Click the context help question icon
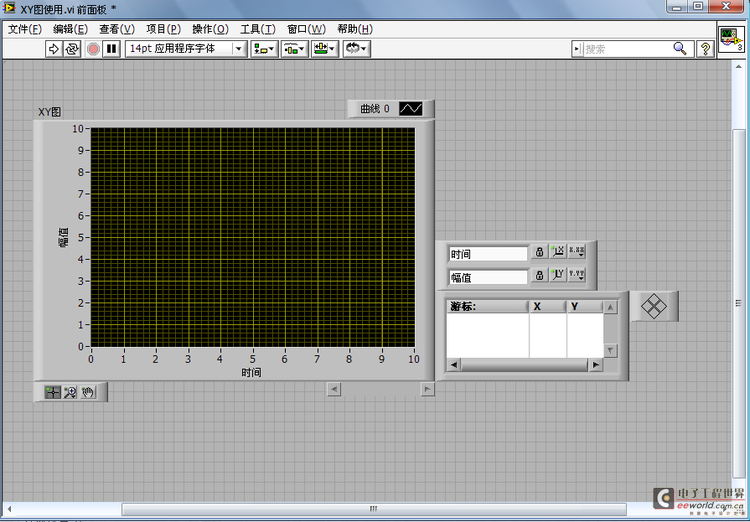This screenshot has height=522, width=750. pos(705,49)
